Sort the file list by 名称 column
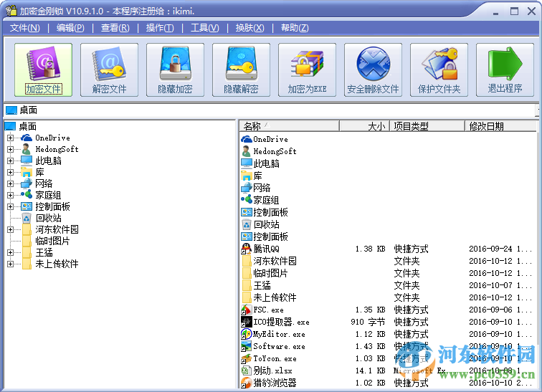 (x=290, y=126)
